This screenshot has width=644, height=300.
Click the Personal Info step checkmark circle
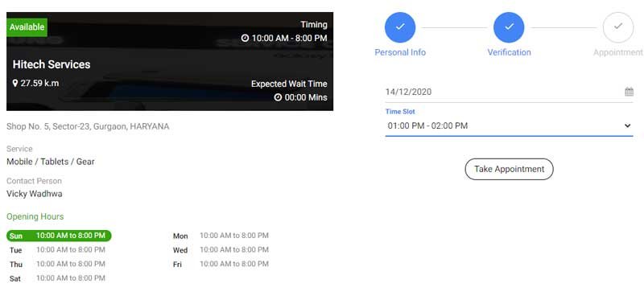[x=400, y=27]
